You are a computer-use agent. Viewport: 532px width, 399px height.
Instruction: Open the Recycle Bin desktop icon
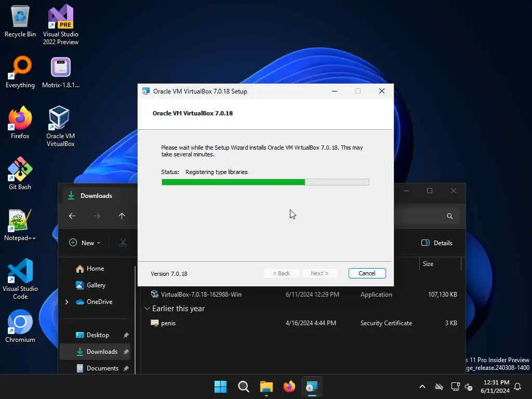click(20, 21)
